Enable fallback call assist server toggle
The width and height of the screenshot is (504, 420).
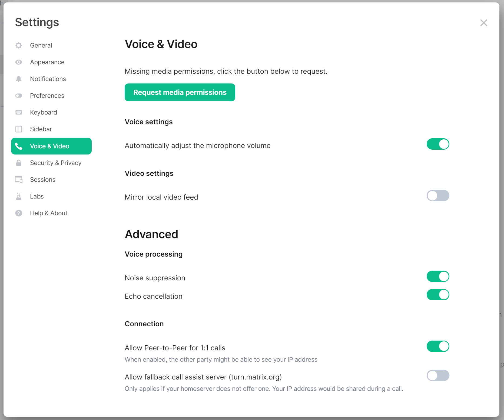point(438,375)
